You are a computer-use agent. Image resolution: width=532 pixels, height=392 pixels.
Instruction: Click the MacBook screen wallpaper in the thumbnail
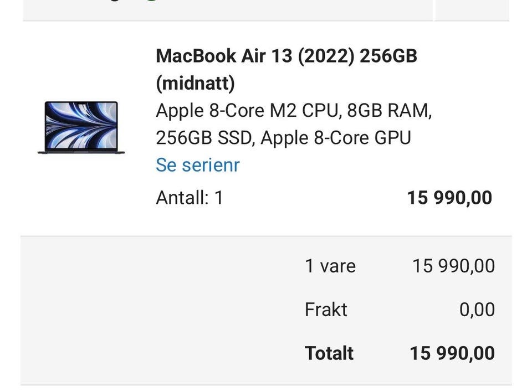click(81, 125)
